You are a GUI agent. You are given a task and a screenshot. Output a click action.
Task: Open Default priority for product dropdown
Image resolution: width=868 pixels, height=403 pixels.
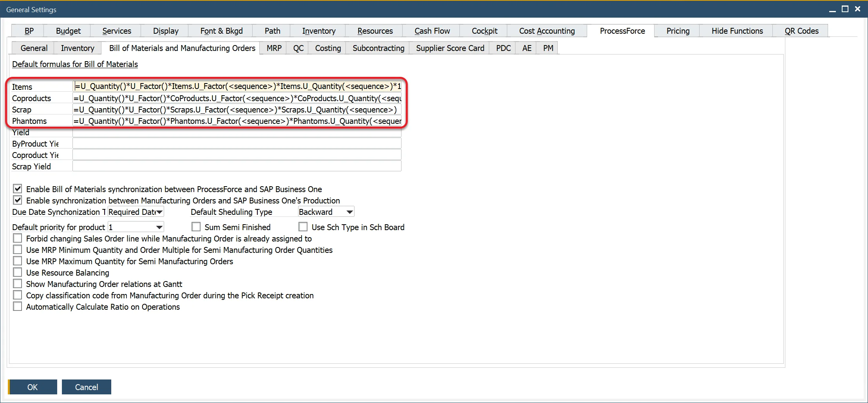159,227
